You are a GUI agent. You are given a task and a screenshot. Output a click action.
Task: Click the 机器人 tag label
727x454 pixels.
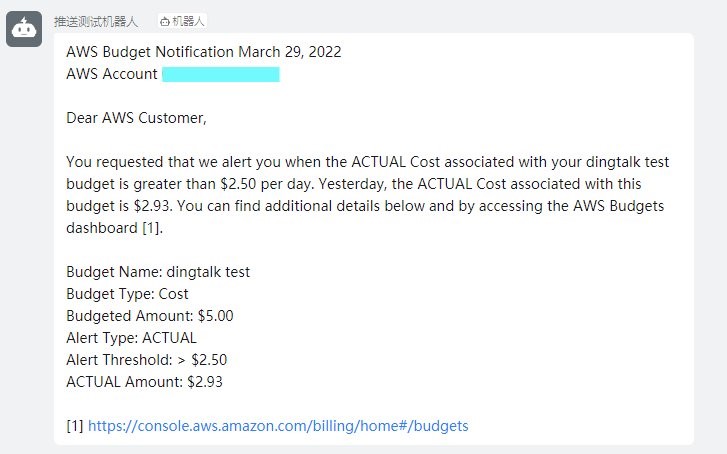tap(189, 21)
